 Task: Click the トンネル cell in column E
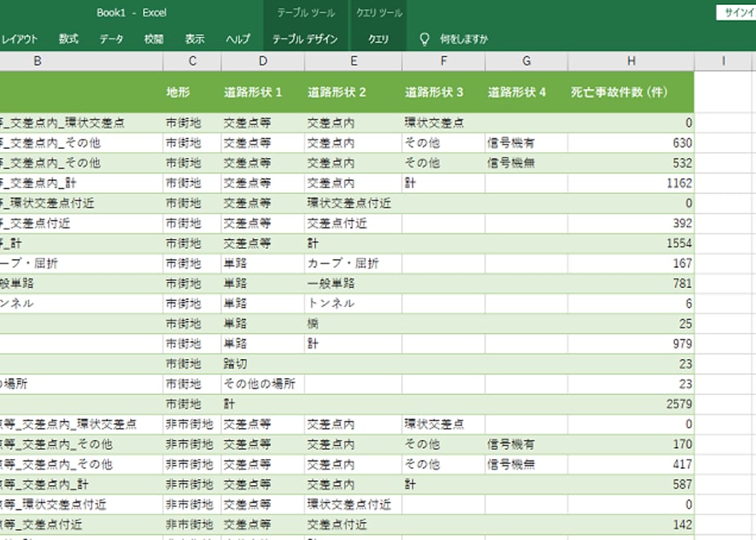353,304
